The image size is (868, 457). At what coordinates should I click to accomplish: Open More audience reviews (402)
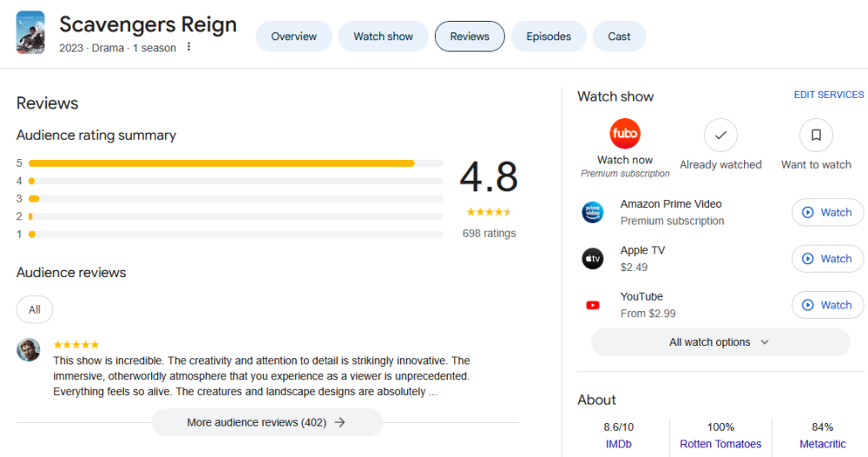(266, 422)
